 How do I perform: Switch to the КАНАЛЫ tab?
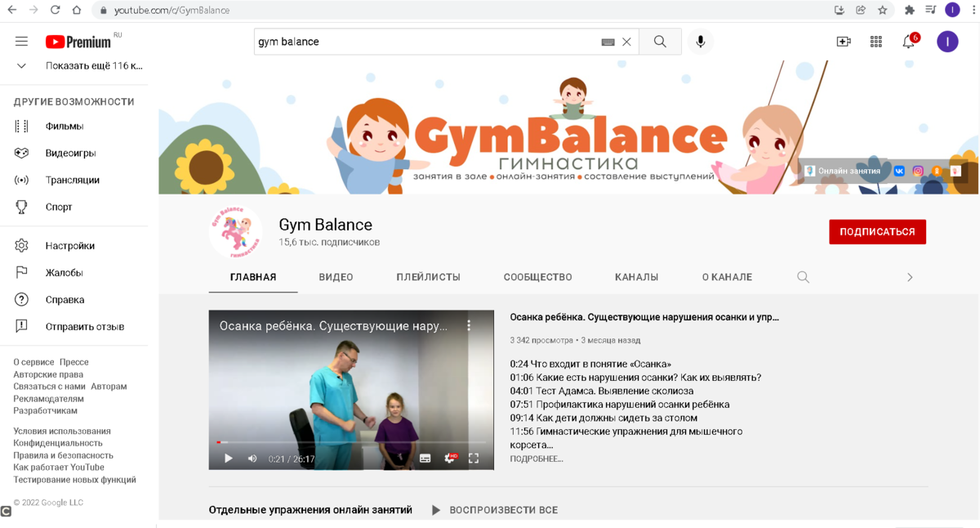click(x=636, y=277)
